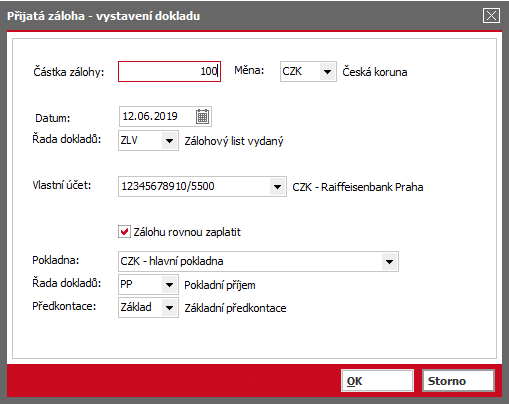Viewport: 509px width, 404px height.
Task: Expand the PP Řada dokladů dropdown
Action: click(x=169, y=285)
